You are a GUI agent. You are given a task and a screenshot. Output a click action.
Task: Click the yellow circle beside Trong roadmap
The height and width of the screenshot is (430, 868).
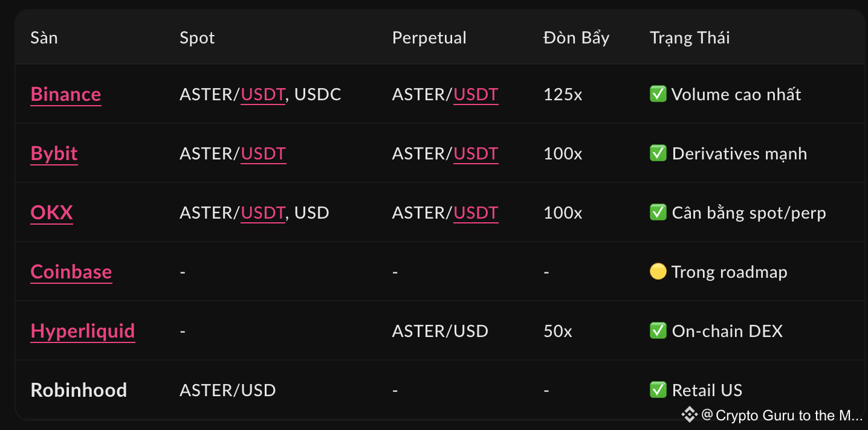pos(658,272)
